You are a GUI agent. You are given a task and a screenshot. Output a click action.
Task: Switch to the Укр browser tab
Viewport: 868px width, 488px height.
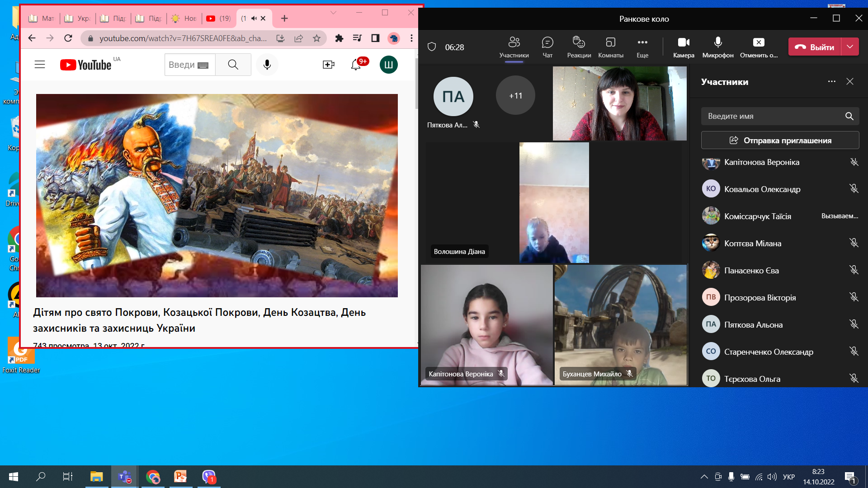pos(77,19)
